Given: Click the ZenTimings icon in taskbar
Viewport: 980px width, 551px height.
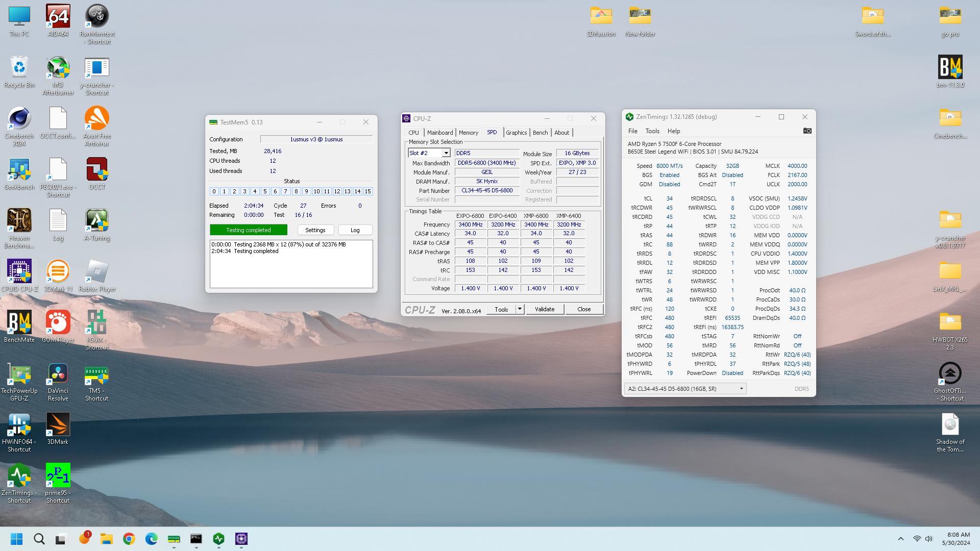Looking at the screenshot, I should pos(219,539).
